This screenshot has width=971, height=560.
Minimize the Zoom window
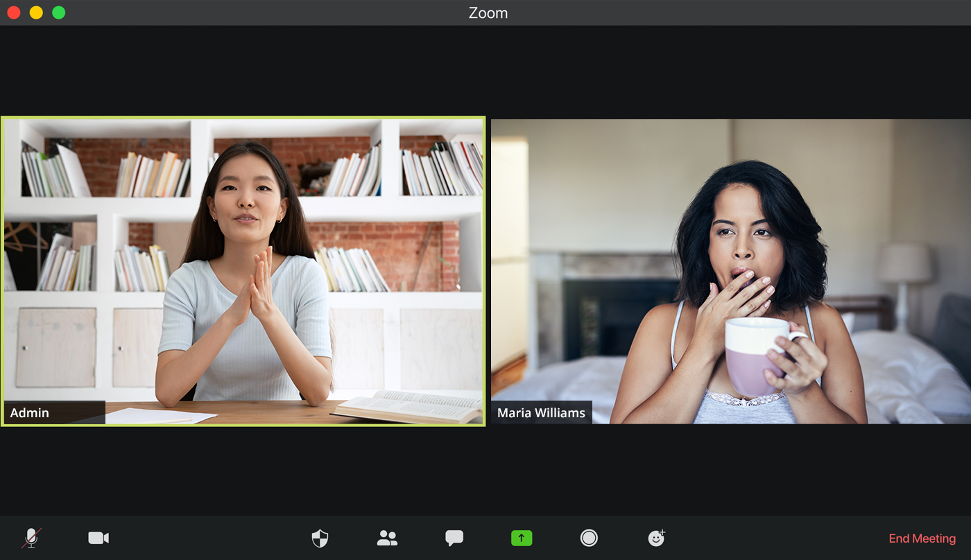36,12
